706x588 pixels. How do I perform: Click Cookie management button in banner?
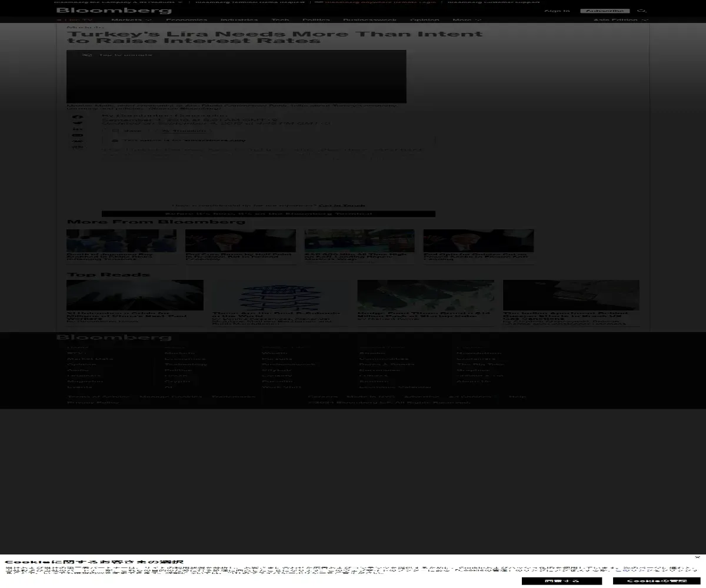[x=657, y=581]
